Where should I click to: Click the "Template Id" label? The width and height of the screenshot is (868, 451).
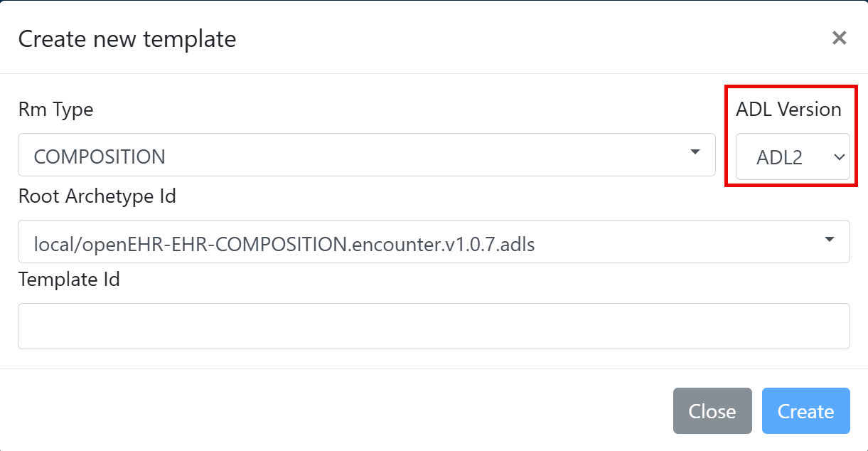pyautogui.click(x=69, y=280)
